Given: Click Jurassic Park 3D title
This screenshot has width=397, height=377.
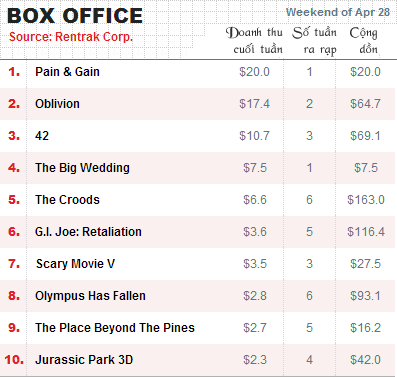Looking at the screenshot, I should pyautogui.click(x=84, y=360).
